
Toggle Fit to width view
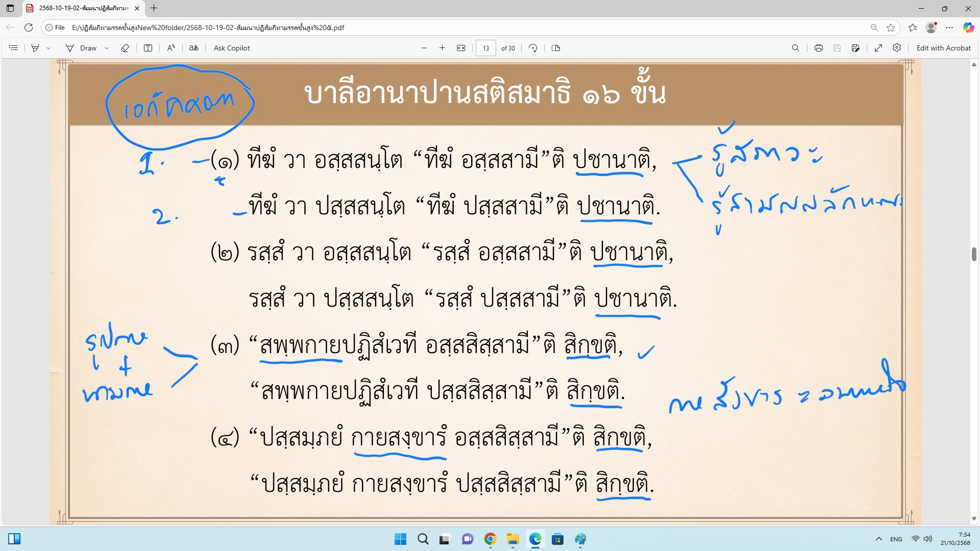point(461,48)
